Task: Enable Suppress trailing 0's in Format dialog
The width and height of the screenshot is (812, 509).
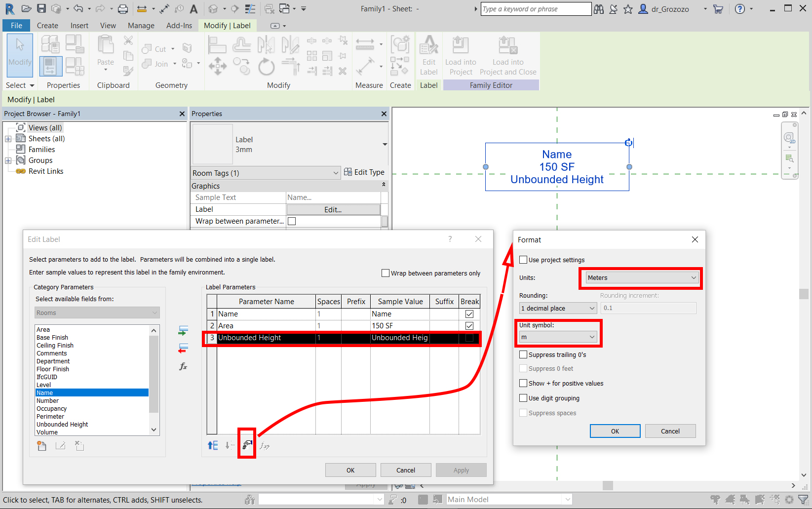Action: 523,354
